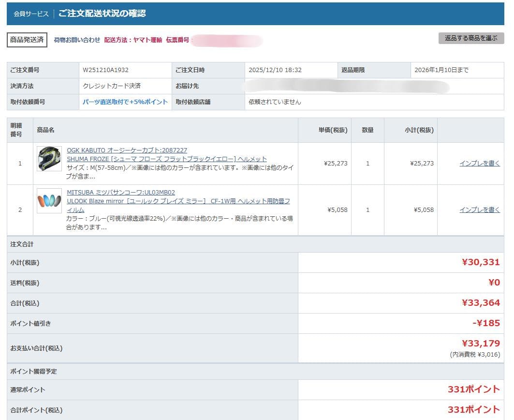Open the OGK KABUTO brand link

(x=127, y=150)
